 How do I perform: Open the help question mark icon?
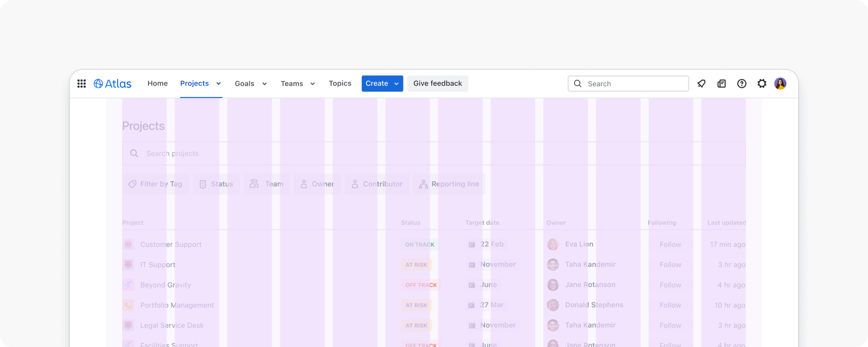(742, 83)
